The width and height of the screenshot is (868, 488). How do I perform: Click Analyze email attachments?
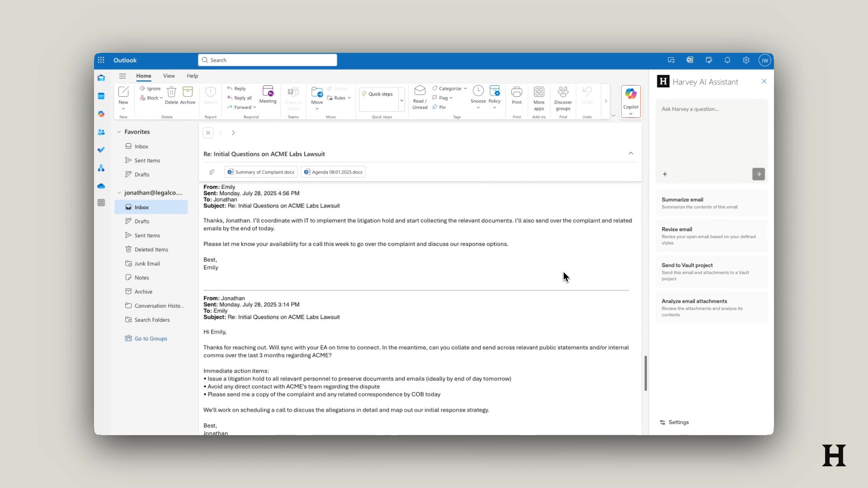[x=712, y=308]
